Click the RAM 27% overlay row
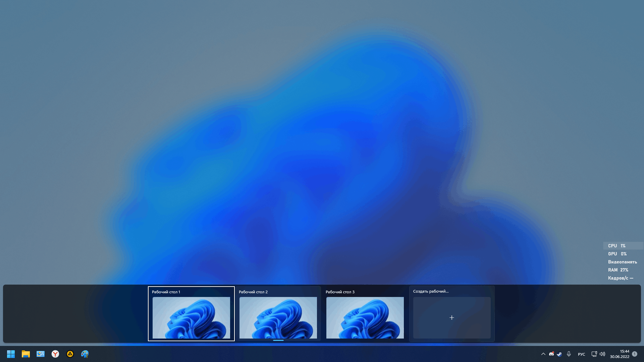This screenshot has height=362, width=644. [x=623, y=270]
